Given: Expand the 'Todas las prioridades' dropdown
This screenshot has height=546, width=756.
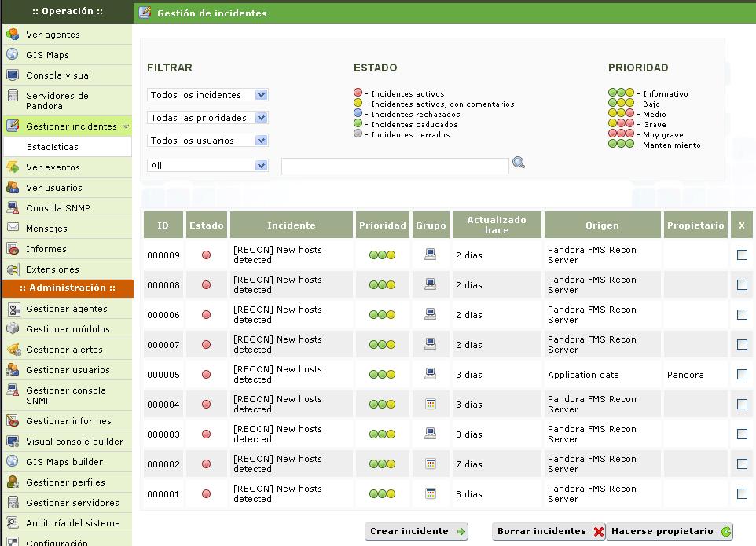Looking at the screenshot, I should 207,118.
